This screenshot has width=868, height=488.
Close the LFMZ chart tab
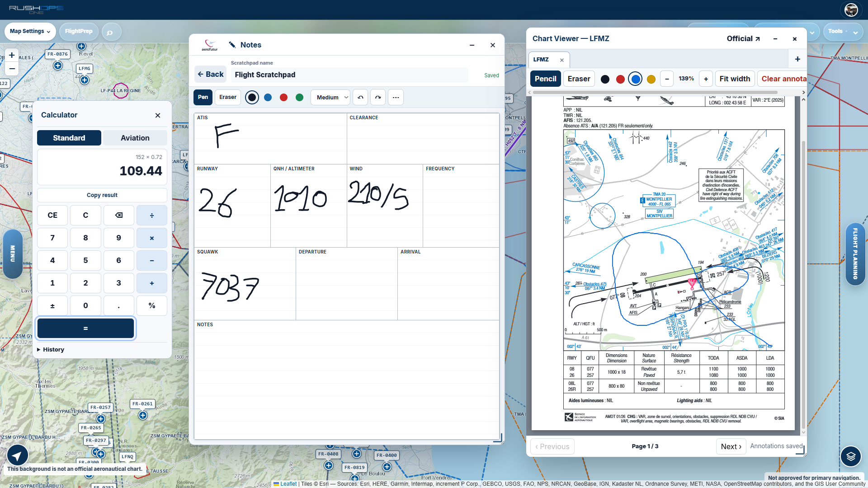[562, 60]
